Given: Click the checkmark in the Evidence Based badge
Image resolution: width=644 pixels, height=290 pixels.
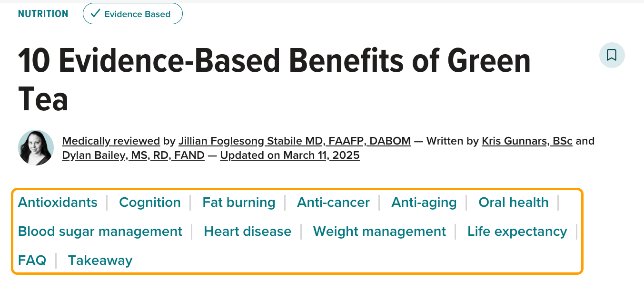Looking at the screenshot, I should (94, 14).
